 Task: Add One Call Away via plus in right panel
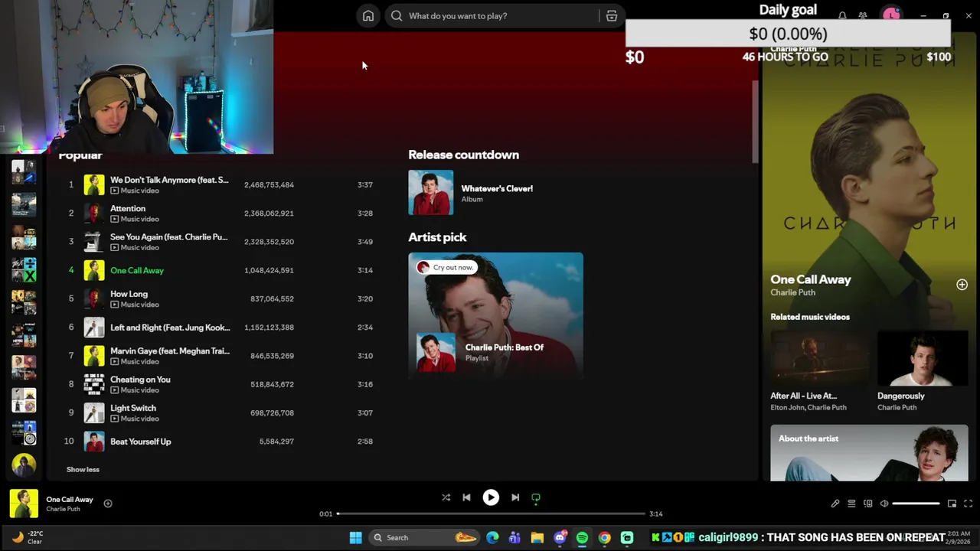[962, 285]
